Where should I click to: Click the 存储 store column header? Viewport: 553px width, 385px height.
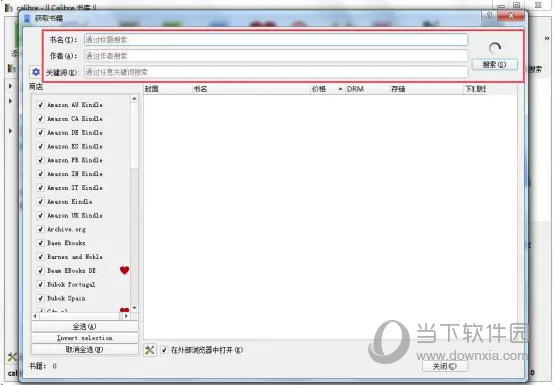tap(426, 89)
